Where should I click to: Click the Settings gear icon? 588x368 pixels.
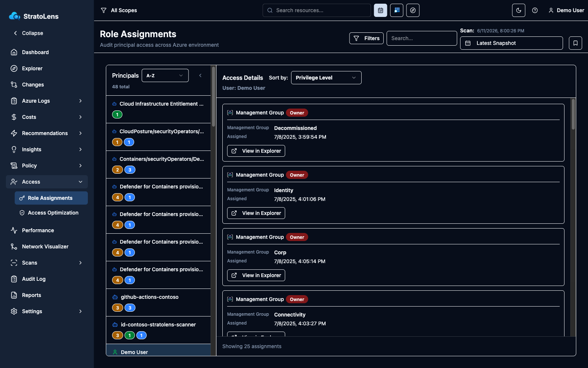tap(14, 311)
